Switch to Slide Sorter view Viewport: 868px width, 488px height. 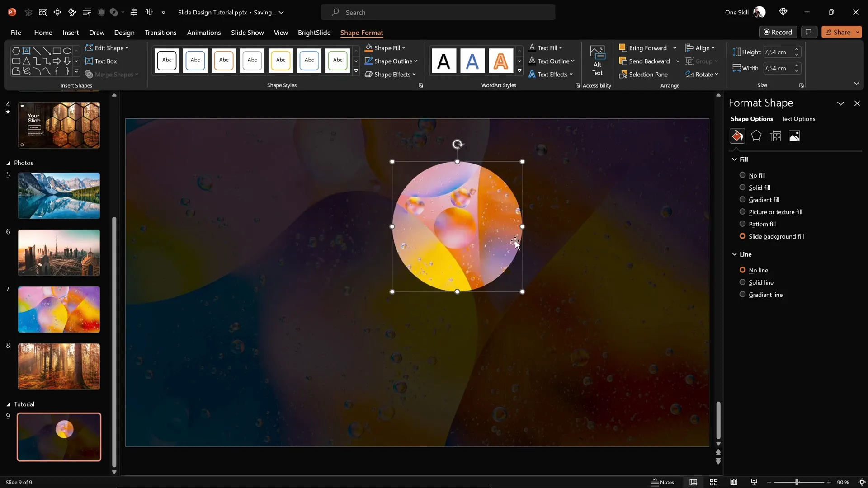point(713,482)
